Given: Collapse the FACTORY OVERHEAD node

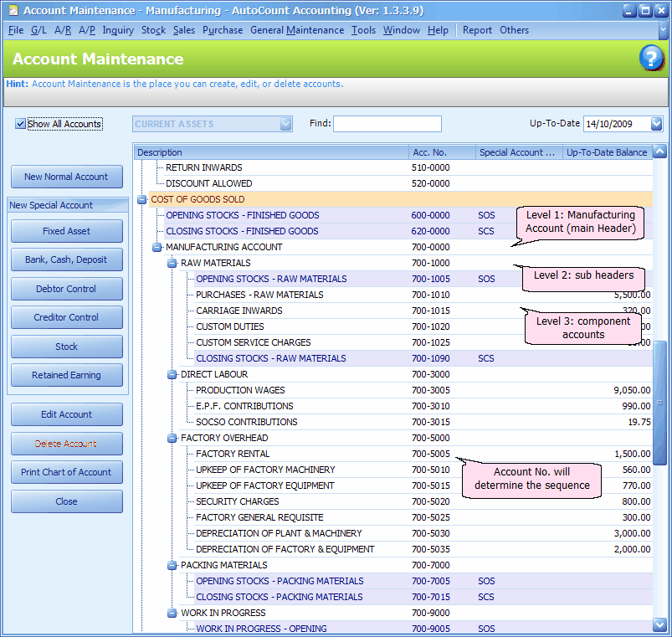Looking at the screenshot, I should (172, 439).
